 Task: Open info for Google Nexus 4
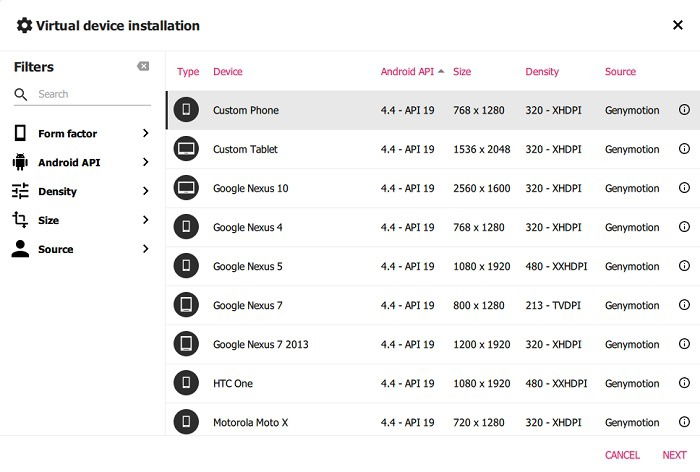click(684, 226)
